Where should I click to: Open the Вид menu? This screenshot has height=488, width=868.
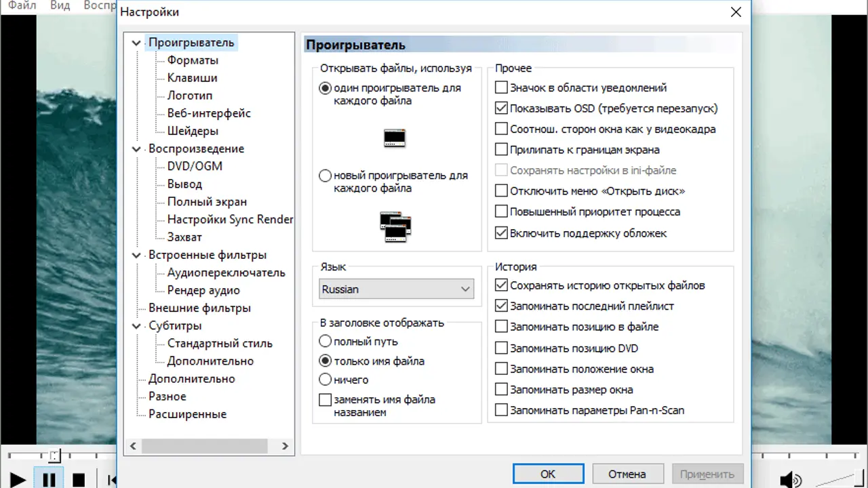tap(60, 5)
